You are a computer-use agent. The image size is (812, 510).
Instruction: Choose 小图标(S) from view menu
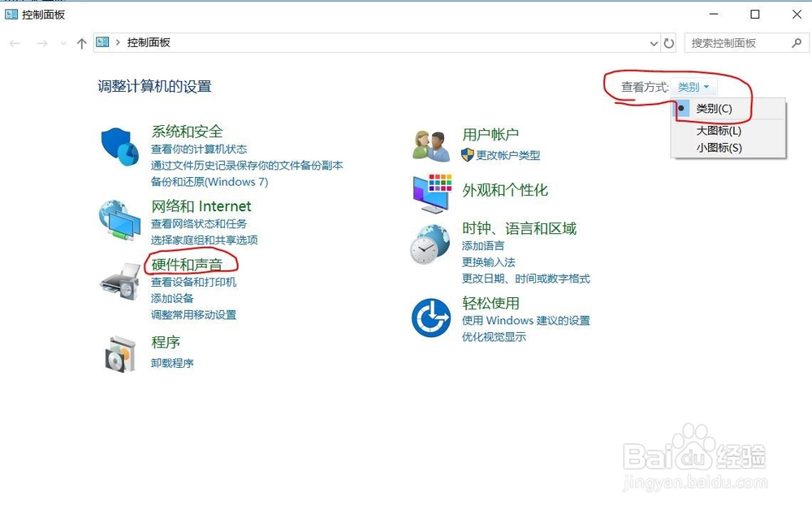click(719, 148)
